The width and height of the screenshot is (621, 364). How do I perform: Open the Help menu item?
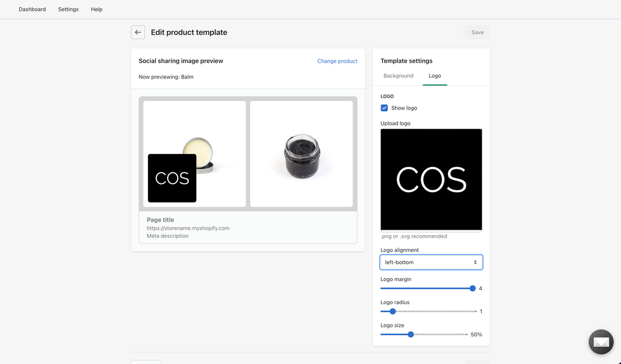97,9
